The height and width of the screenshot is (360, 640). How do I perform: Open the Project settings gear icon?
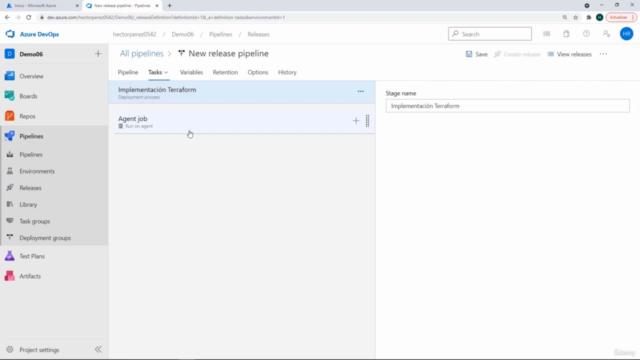coord(10,350)
